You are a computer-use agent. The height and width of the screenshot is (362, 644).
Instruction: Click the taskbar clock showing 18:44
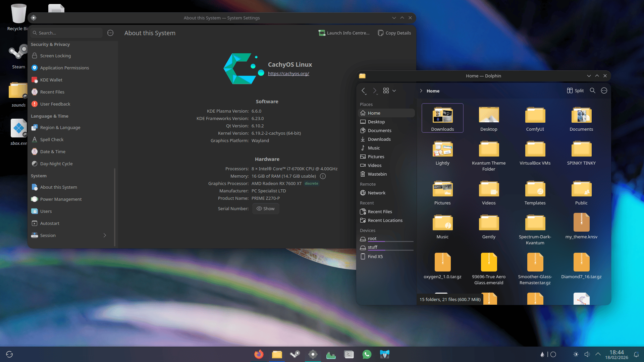pos(616,354)
